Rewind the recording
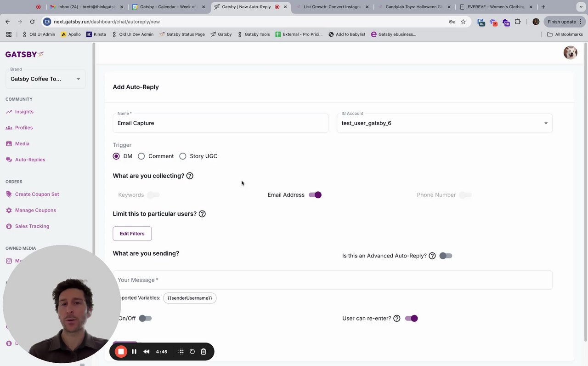 (x=147, y=352)
